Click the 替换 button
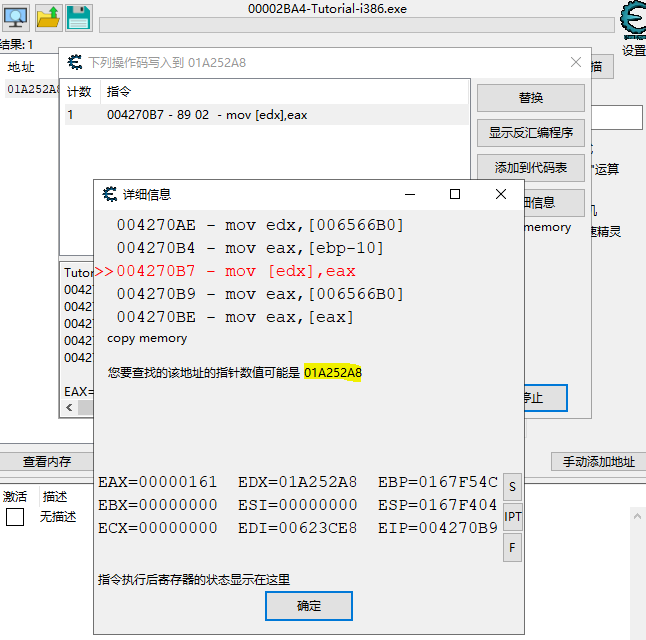The width and height of the screenshot is (646, 640). pos(531,98)
